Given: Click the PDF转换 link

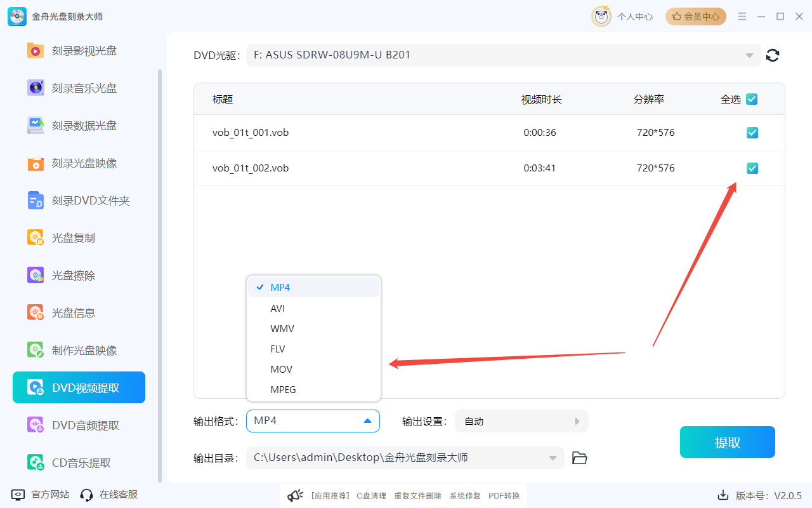Looking at the screenshot, I should click(504, 496).
